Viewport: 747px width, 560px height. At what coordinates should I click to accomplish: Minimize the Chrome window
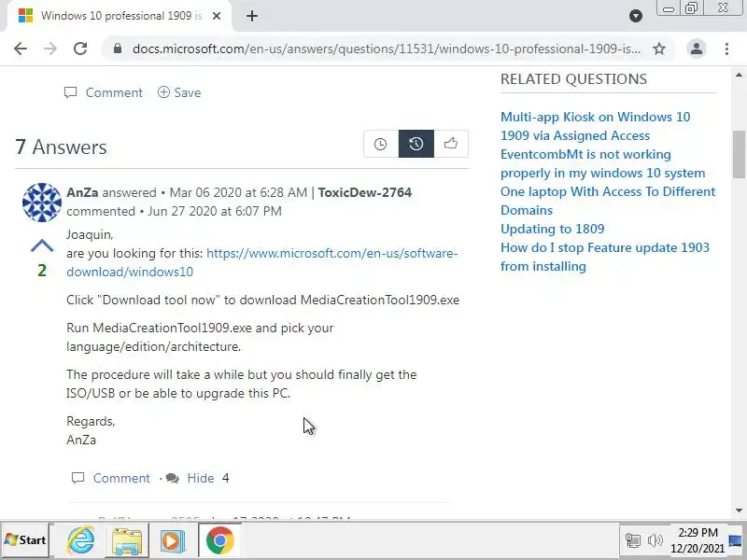coord(669,8)
